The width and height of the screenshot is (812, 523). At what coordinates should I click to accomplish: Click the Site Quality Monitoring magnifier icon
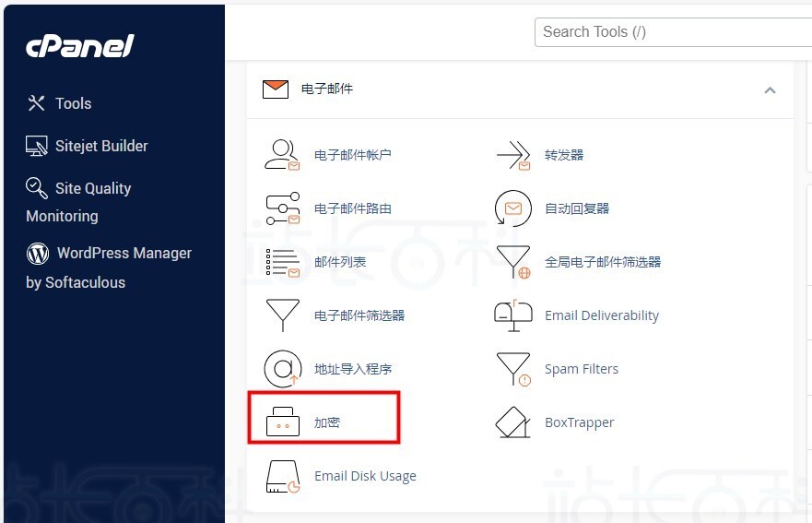[37, 187]
